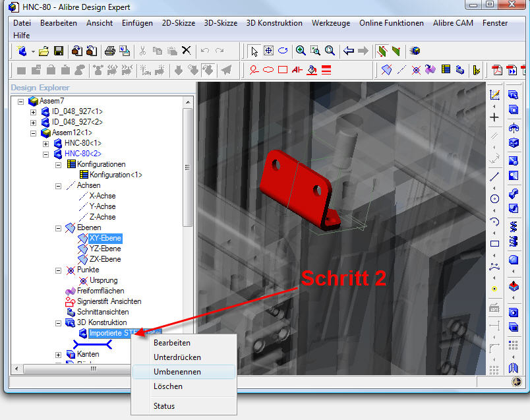Image resolution: width=530 pixels, height=420 pixels.
Task: Click the red ellipse markup tool
Action: 268,70
